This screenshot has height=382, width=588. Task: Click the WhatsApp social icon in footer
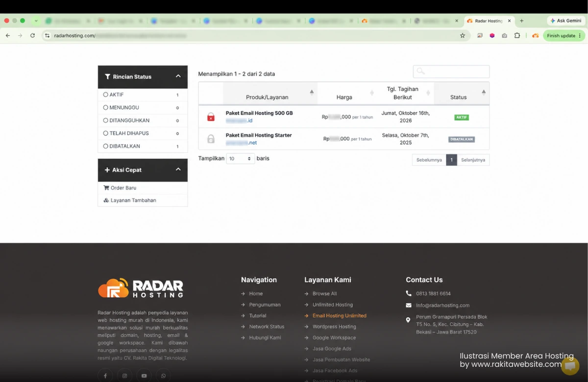click(163, 376)
